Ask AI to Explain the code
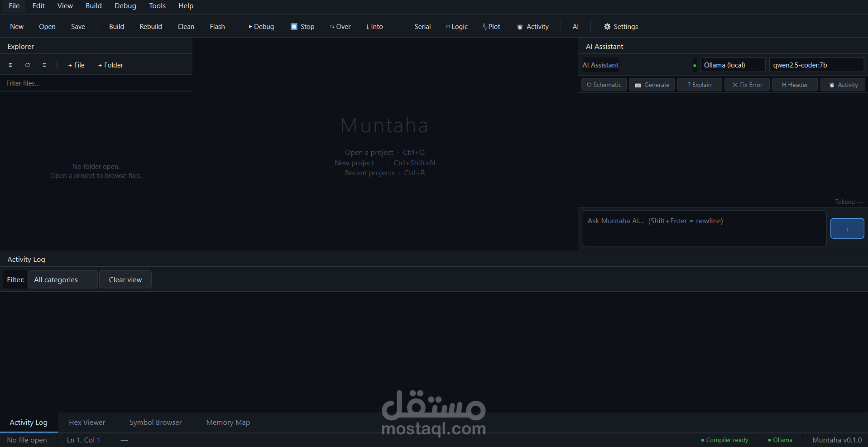Viewport: 868px width, 447px height. tap(700, 85)
